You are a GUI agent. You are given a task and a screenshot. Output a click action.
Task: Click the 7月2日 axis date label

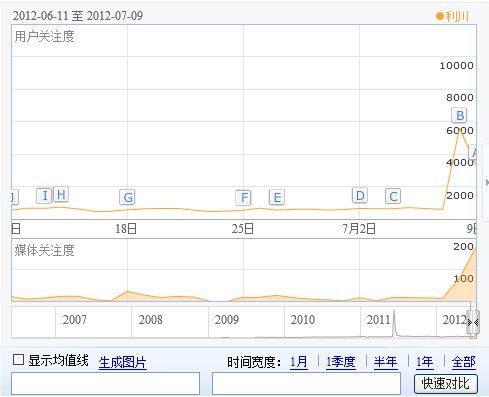pos(359,229)
